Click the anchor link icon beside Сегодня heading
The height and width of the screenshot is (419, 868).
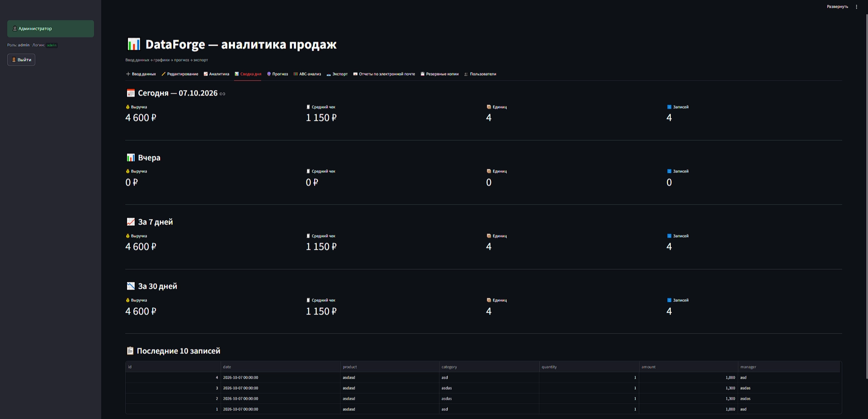coord(222,94)
